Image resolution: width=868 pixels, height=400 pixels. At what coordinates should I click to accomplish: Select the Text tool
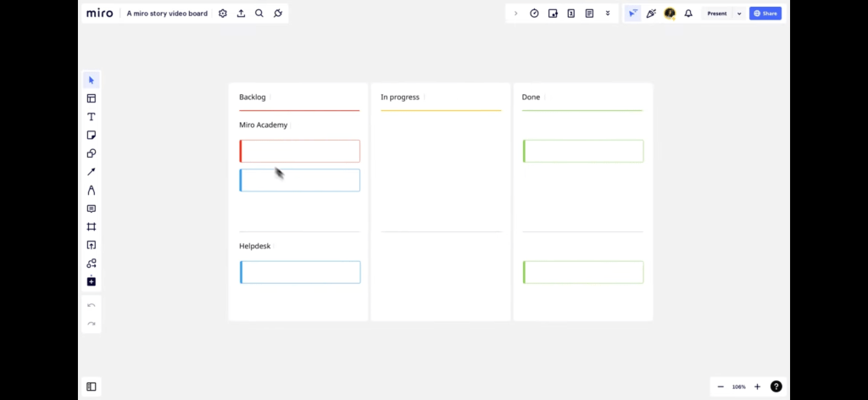tap(92, 117)
